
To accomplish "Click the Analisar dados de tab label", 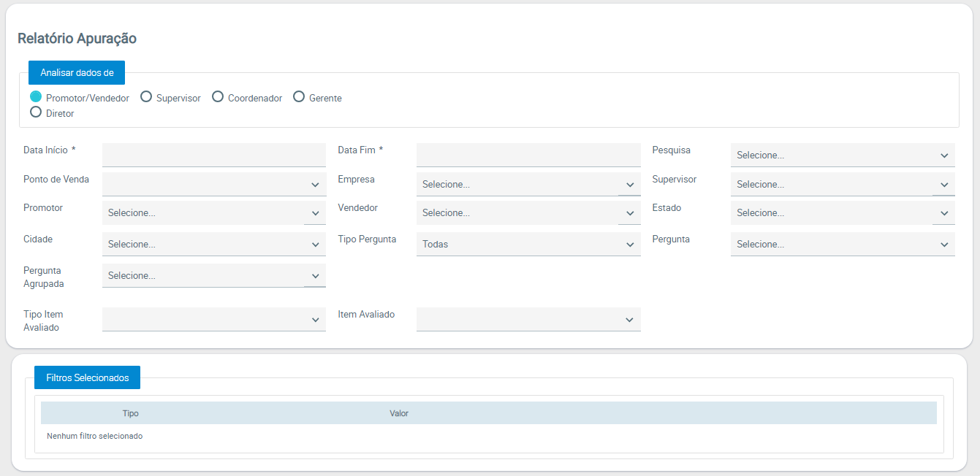I will [x=77, y=73].
